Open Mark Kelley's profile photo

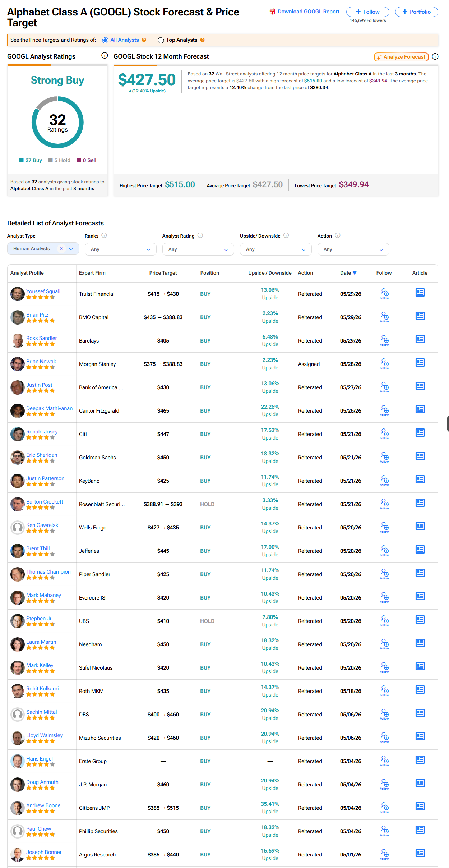coord(17,668)
